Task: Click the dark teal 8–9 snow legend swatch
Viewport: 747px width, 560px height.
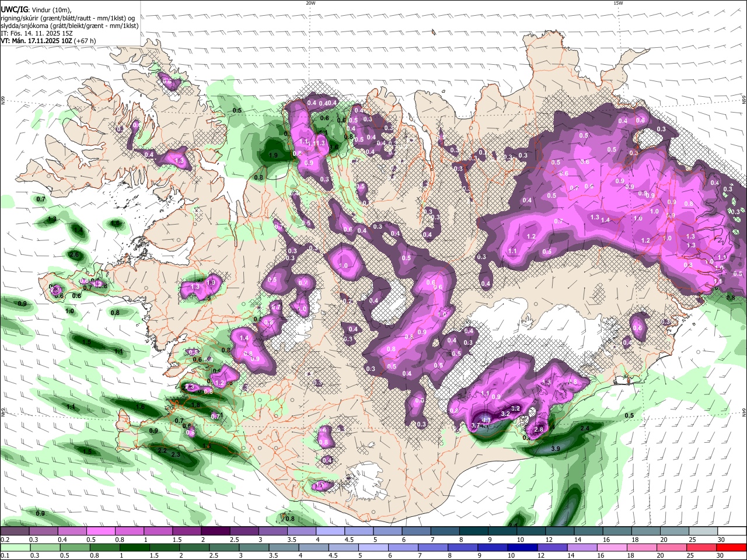Action: (474, 531)
